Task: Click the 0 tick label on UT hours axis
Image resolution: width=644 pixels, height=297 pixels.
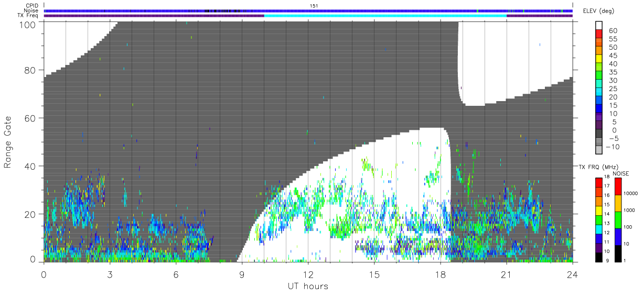Action: 44,274
